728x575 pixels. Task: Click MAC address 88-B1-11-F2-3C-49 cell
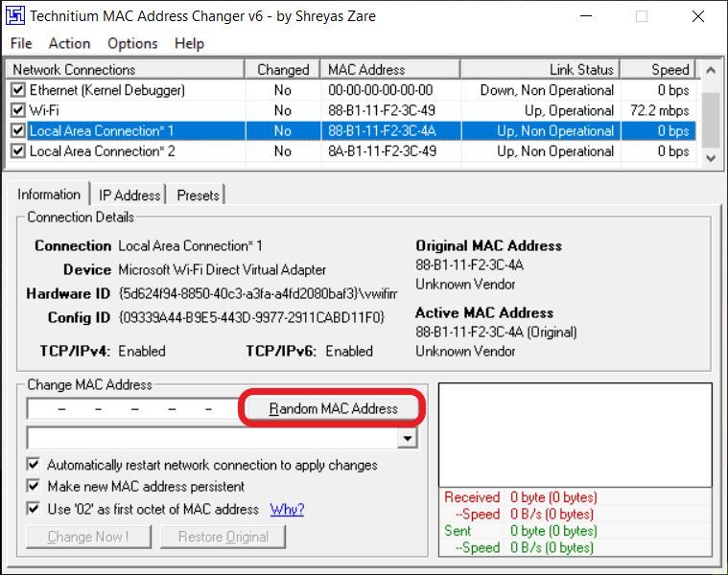coord(382,110)
